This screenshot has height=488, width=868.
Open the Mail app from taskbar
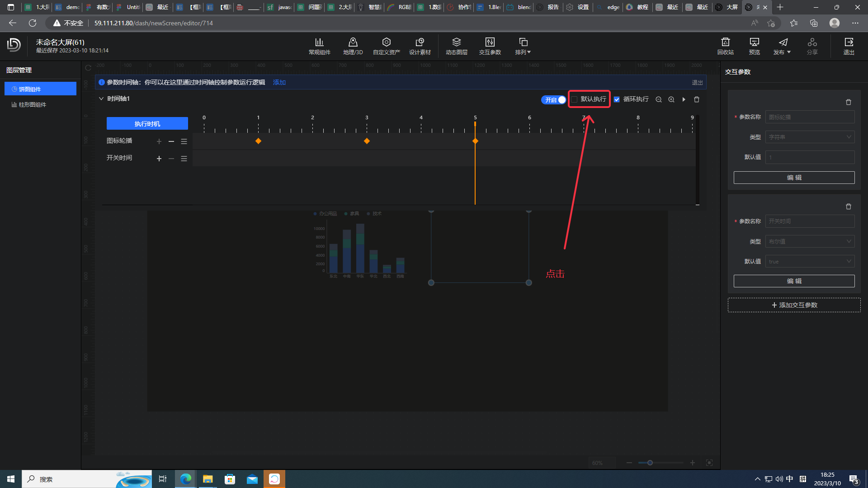(x=252, y=479)
